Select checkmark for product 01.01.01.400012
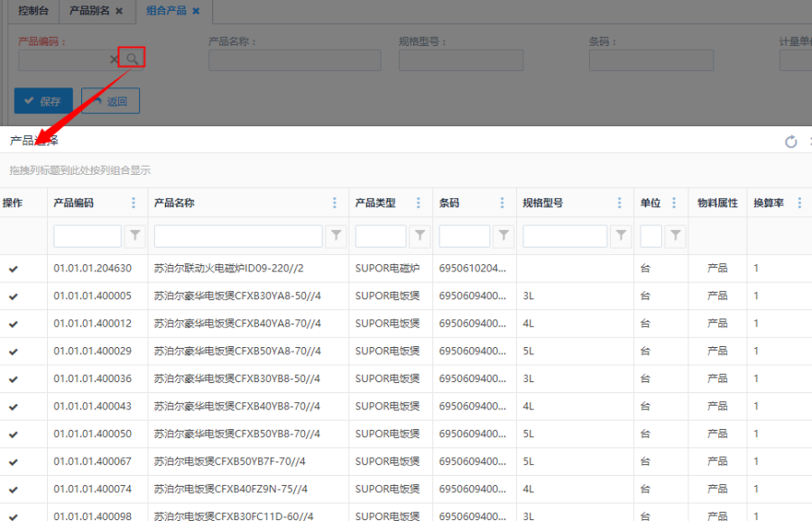The image size is (812, 521). (14, 324)
